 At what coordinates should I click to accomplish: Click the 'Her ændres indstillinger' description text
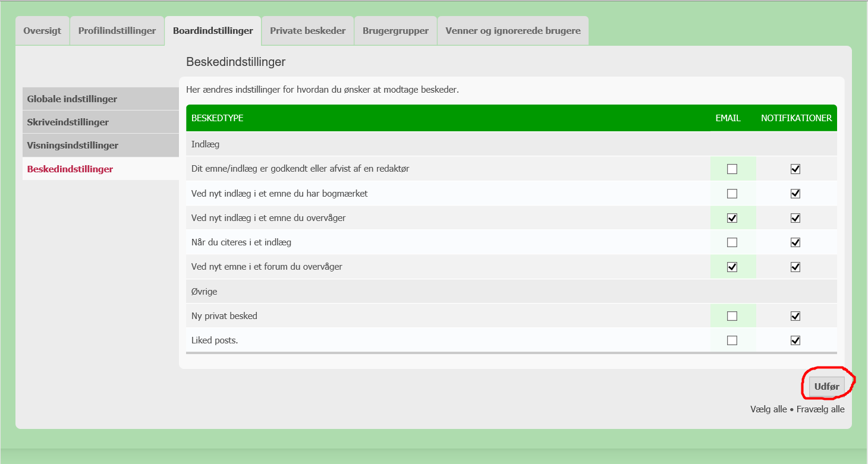(323, 90)
